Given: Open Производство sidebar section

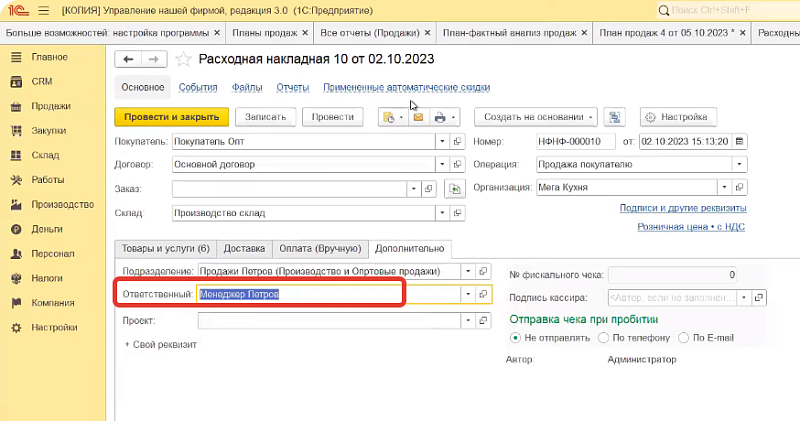Looking at the screenshot, I should click(x=63, y=205).
